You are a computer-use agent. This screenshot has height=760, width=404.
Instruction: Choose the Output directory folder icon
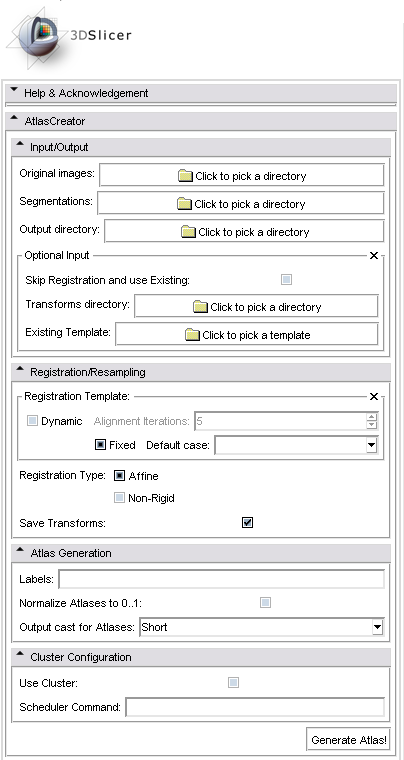click(188, 232)
